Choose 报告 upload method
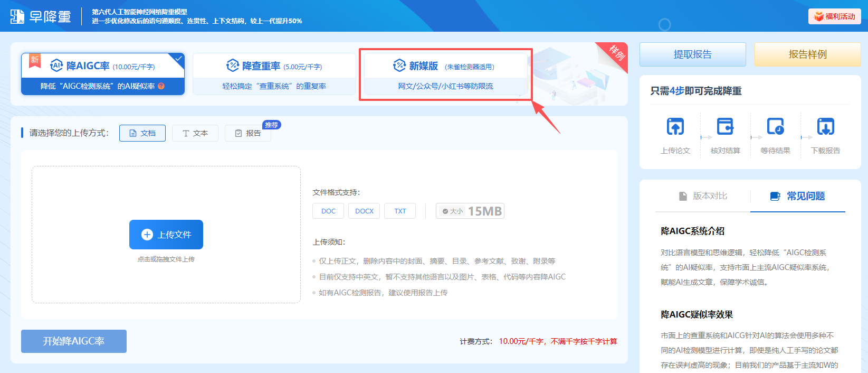The image size is (868, 373). coord(248,133)
